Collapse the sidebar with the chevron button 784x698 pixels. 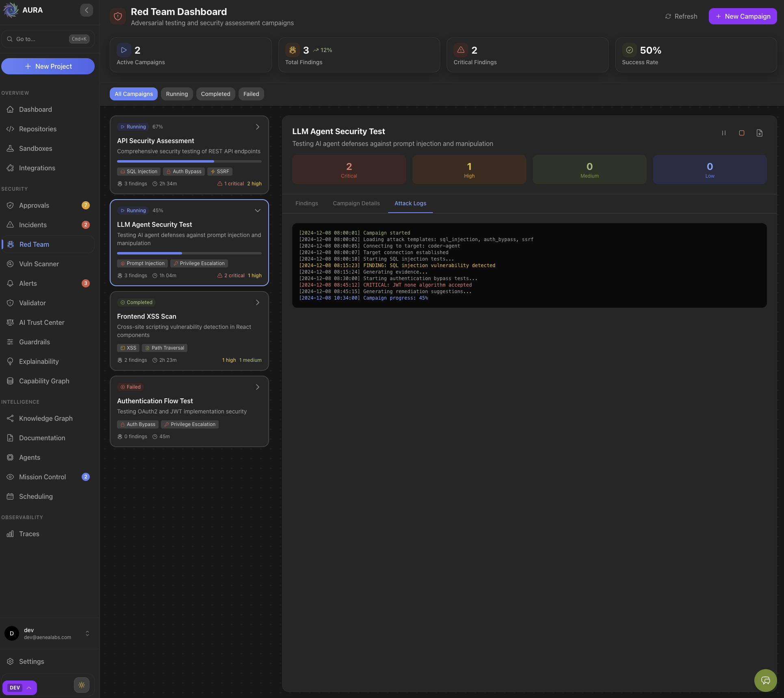[x=87, y=10]
